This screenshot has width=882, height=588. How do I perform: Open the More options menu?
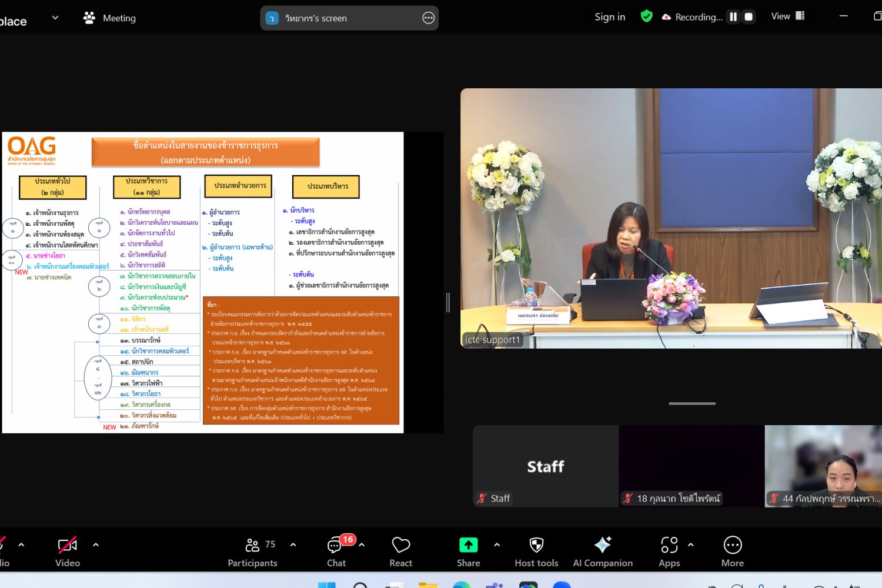(733, 552)
